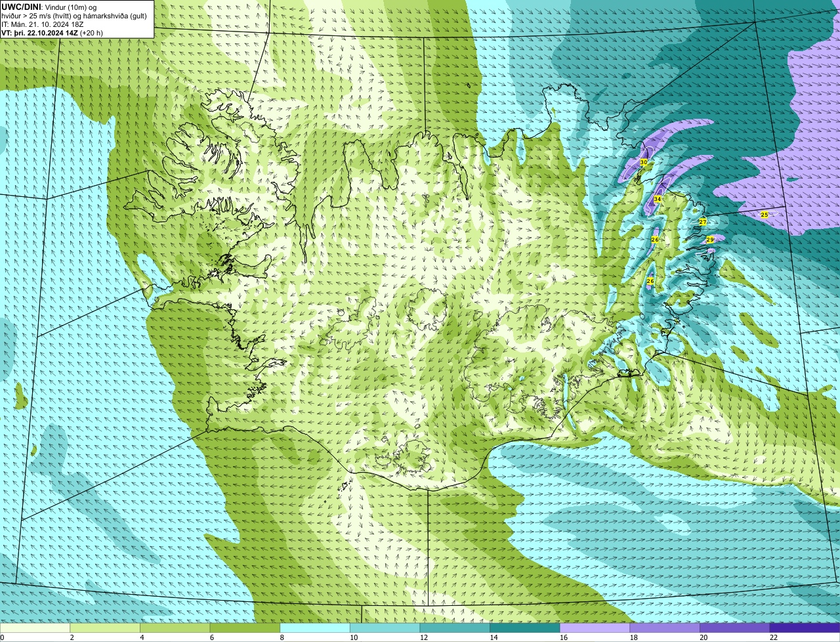The width and height of the screenshot is (840, 642).
Task: Pick the pale yellow 0–2 scale swatch
Action: (35, 628)
